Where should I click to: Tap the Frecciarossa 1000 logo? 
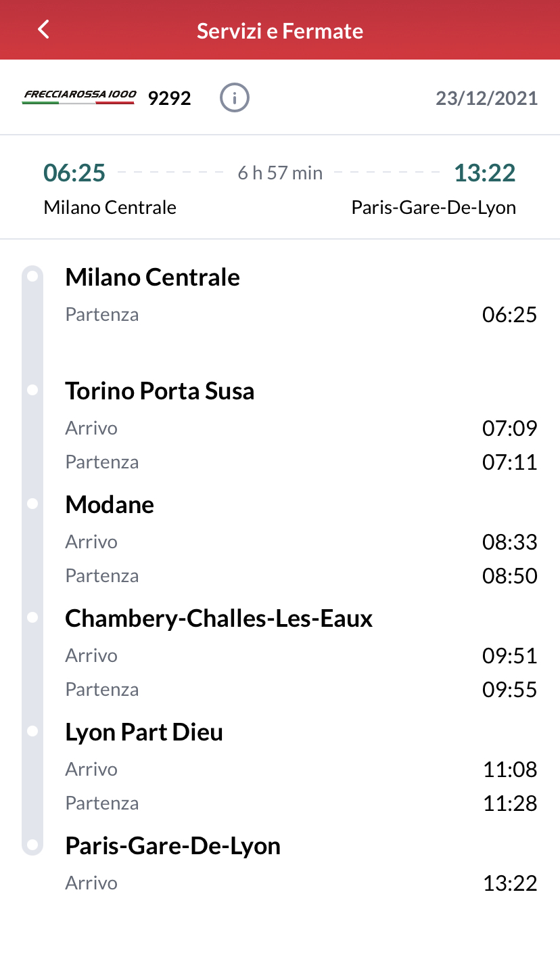click(x=79, y=97)
